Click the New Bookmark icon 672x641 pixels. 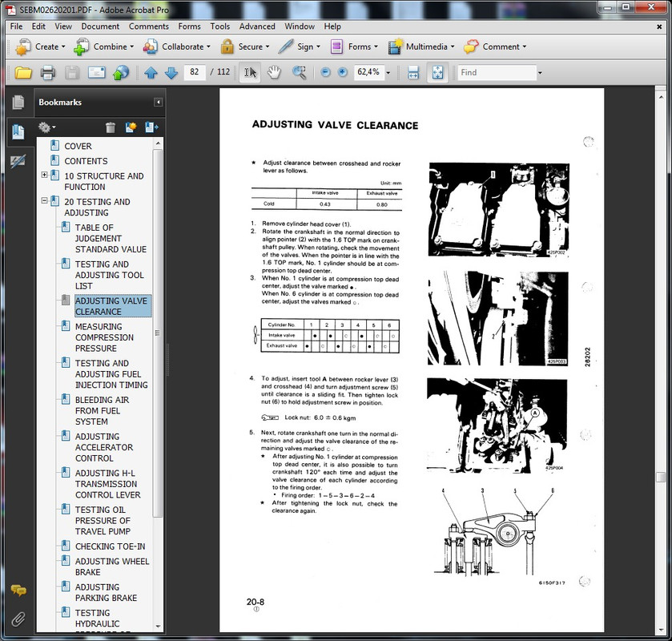tap(131, 127)
